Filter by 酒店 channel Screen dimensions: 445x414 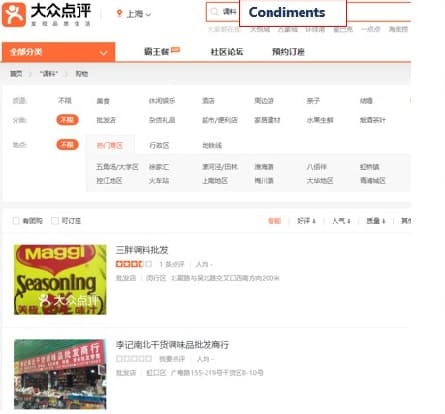(208, 100)
